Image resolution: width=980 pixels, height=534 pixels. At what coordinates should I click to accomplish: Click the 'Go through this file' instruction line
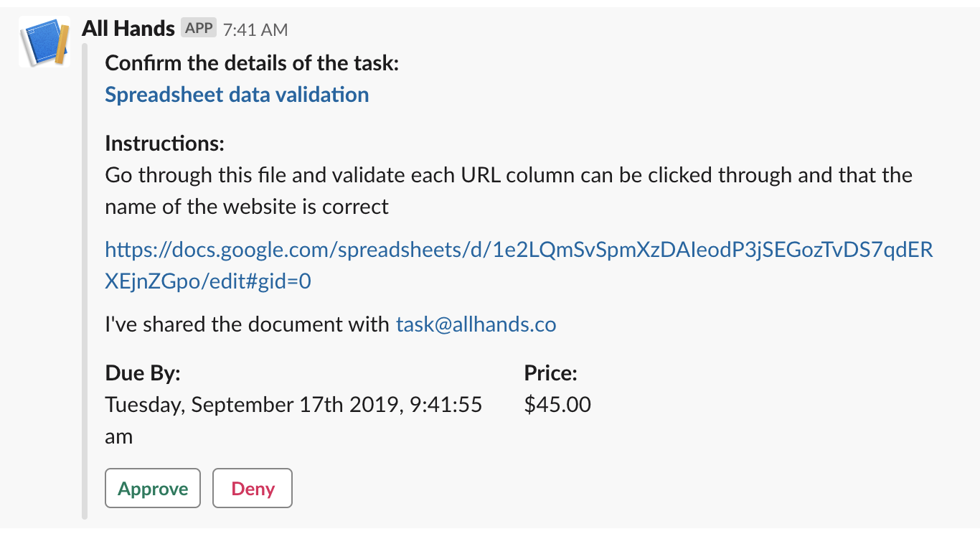(x=508, y=175)
